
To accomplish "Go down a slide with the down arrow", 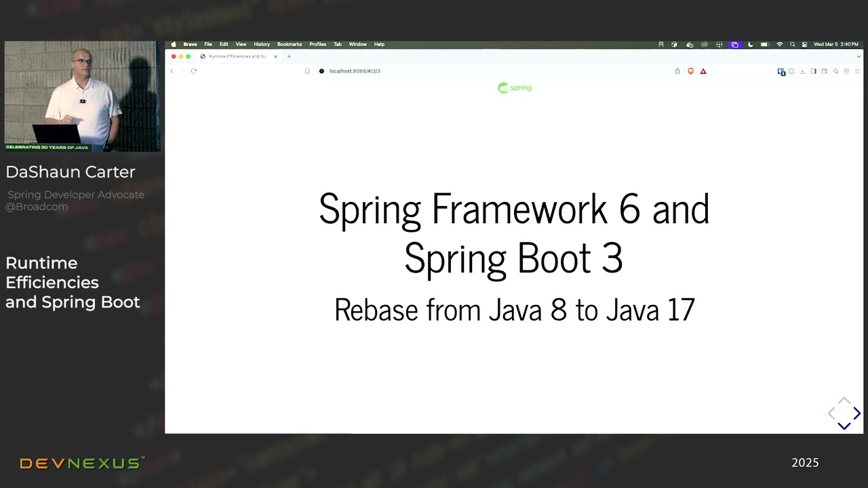I will [844, 426].
